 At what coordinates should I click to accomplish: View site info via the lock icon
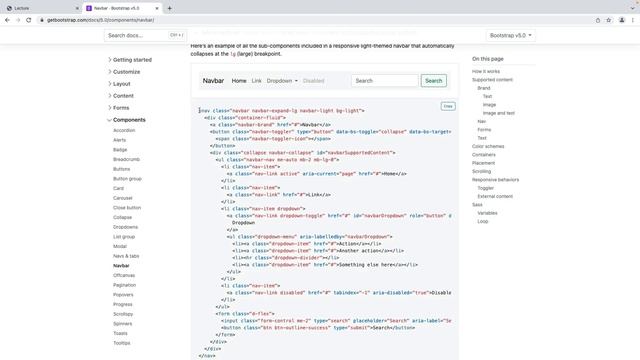tap(42, 20)
